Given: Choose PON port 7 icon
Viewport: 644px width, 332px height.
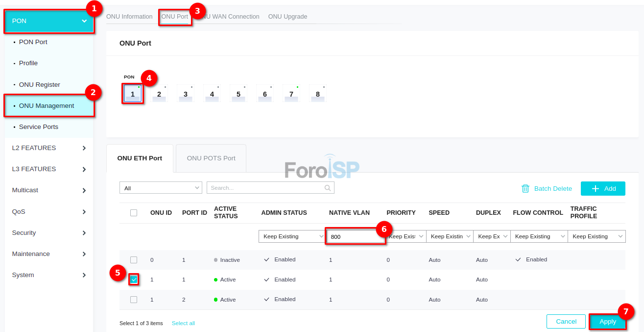Looking at the screenshot, I should [291, 94].
